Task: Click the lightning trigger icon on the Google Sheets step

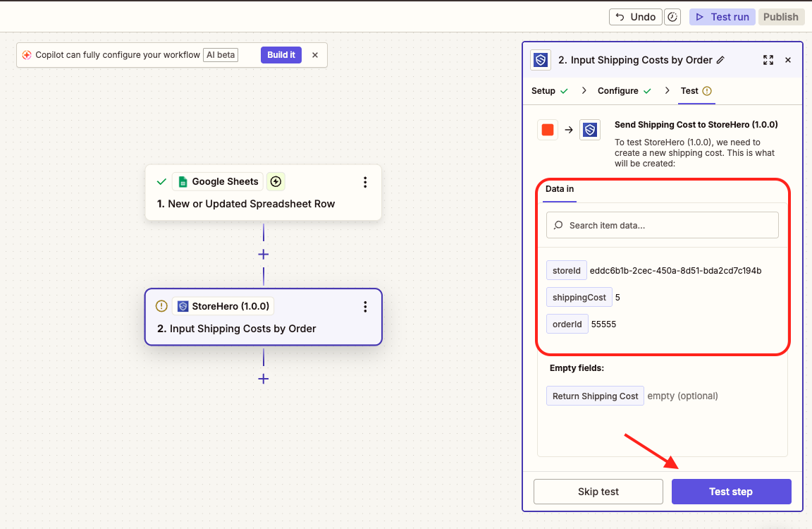Action: [276, 182]
